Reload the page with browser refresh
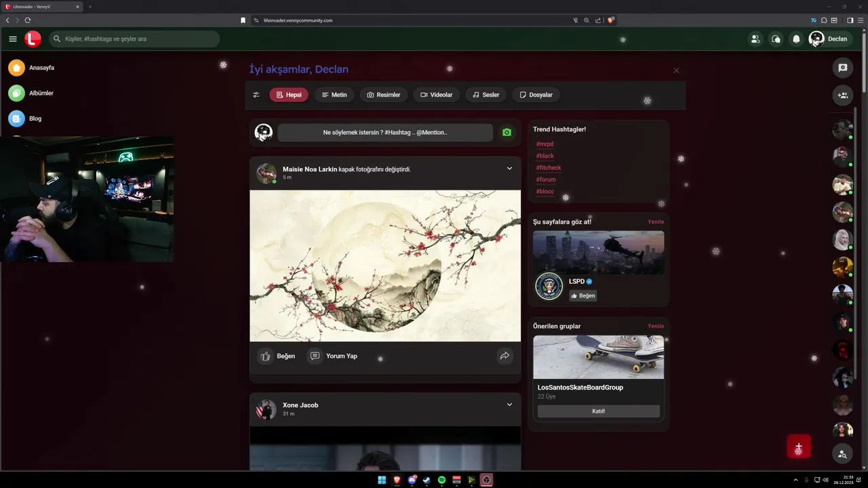The image size is (868, 488). coord(28,20)
